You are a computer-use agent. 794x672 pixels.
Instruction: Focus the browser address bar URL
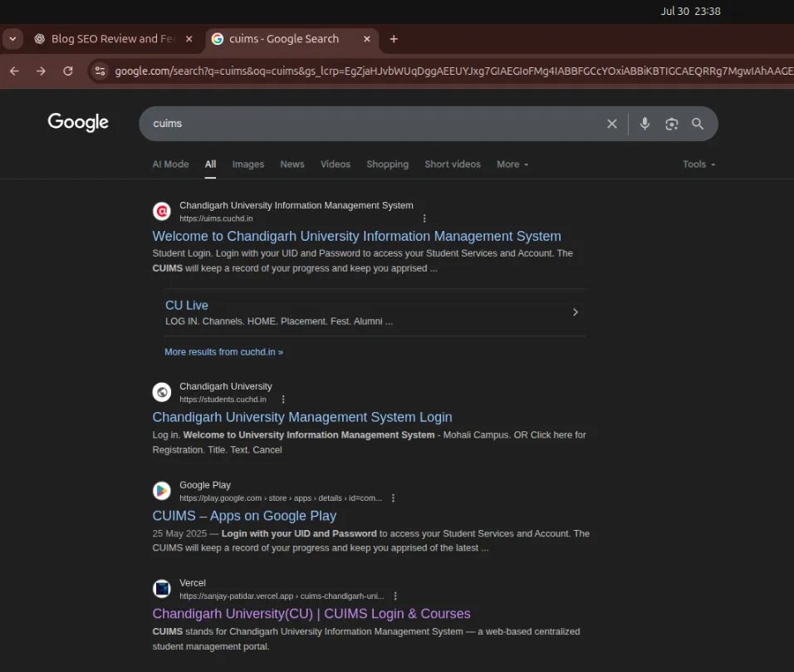click(453, 71)
